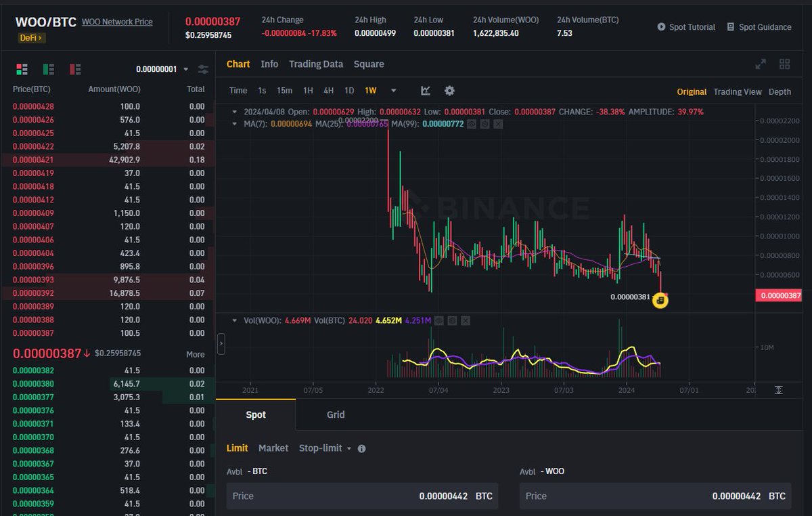
Task: Expand chart to full screen
Action: click(x=761, y=64)
